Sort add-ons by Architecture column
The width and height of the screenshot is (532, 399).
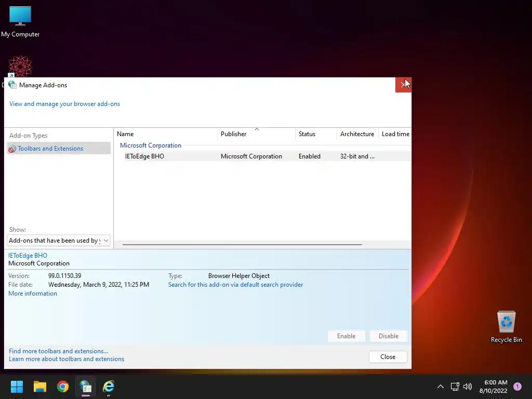click(x=357, y=134)
